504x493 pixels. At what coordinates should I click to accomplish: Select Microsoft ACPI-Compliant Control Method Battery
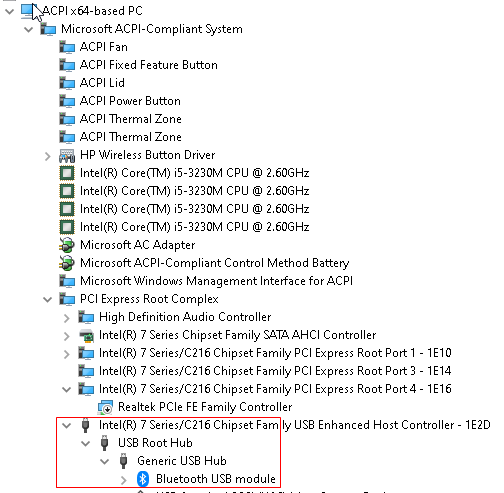point(215,263)
